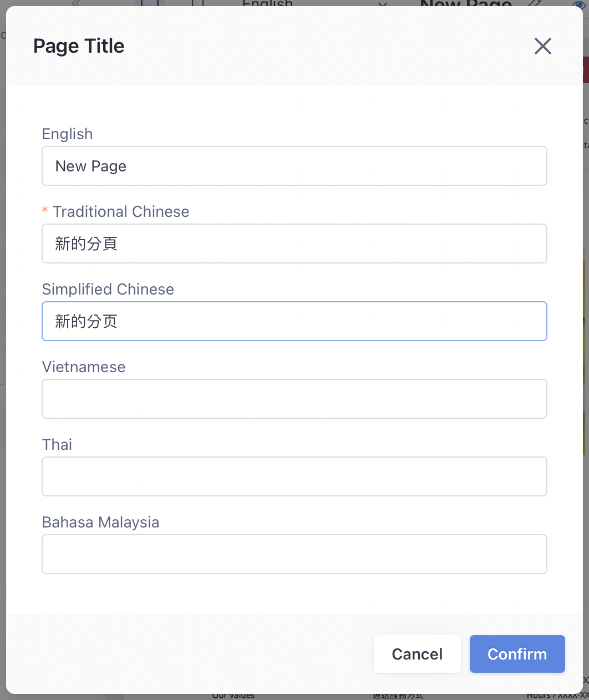The width and height of the screenshot is (589, 700).
Task: Click the Traditional Chinese required label
Action: [121, 212]
